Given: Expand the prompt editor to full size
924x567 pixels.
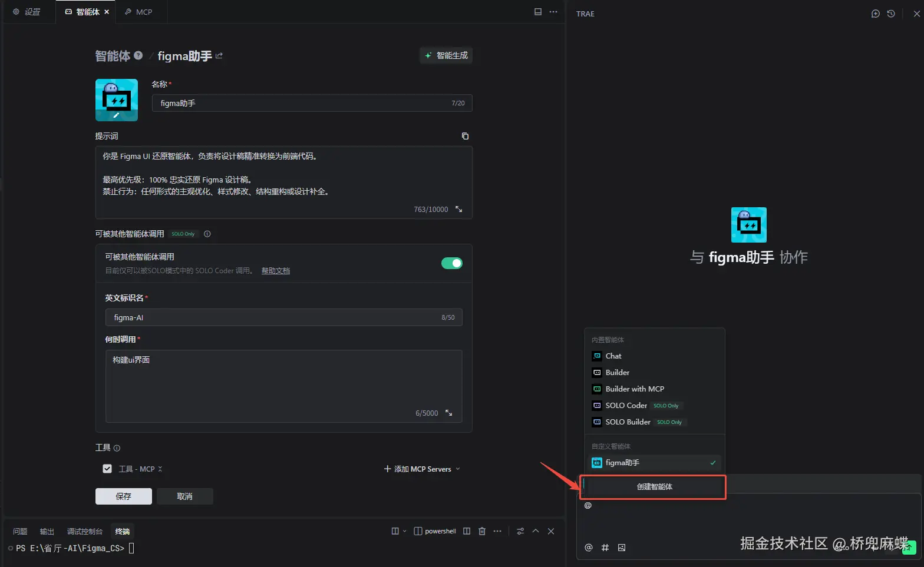Looking at the screenshot, I should pos(459,210).
